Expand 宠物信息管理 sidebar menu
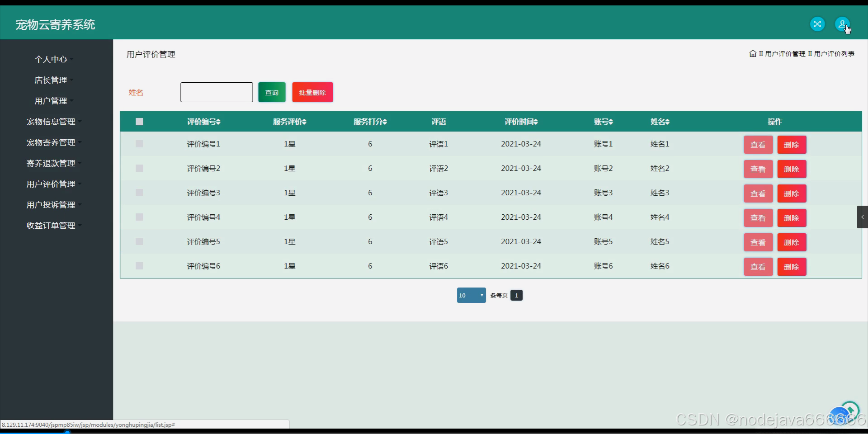 (54, 122)
